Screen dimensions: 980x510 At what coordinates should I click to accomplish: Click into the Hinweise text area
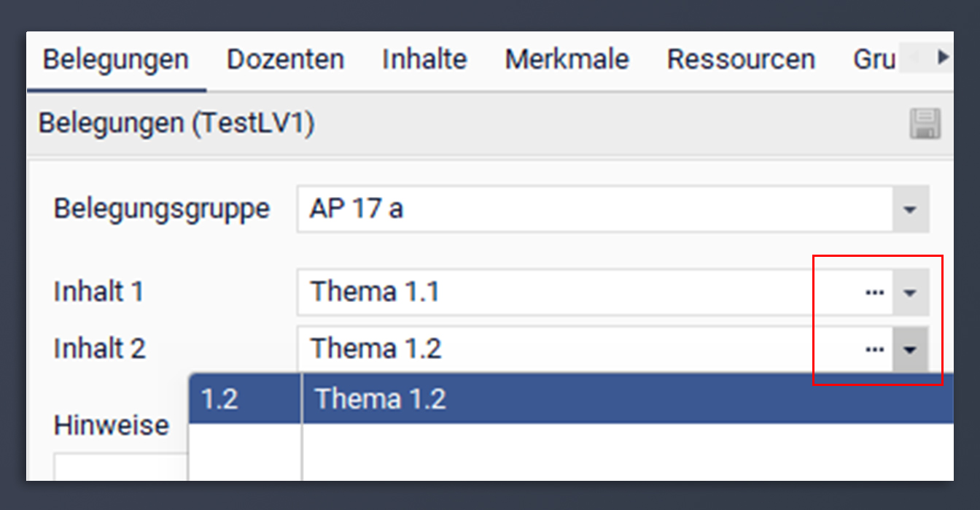[x=121, y=467]
